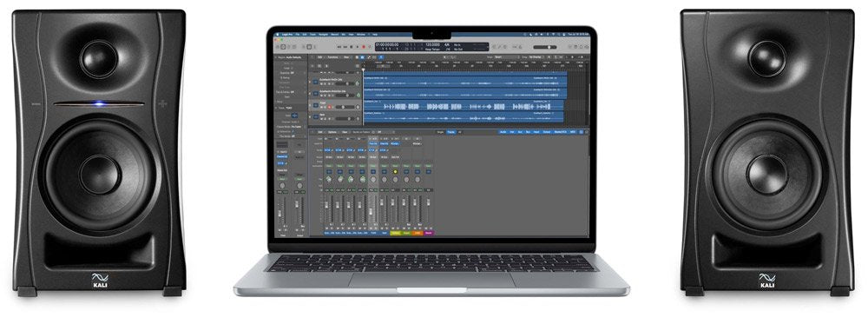Click the yellow-lit button on the Mixer strip
This screenshot has height=324, width=868.
pos(395,172)
